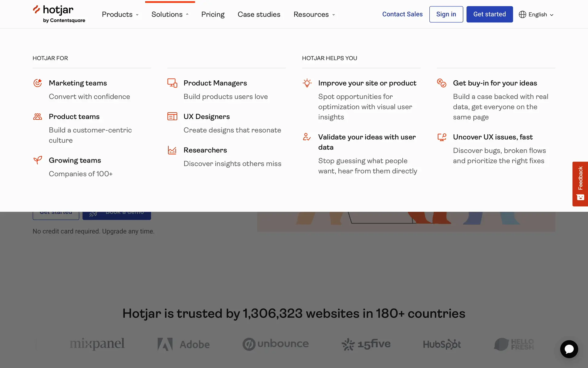
Task: Collapse the Solutions dropdown menu
Action: tap(170, 14)
